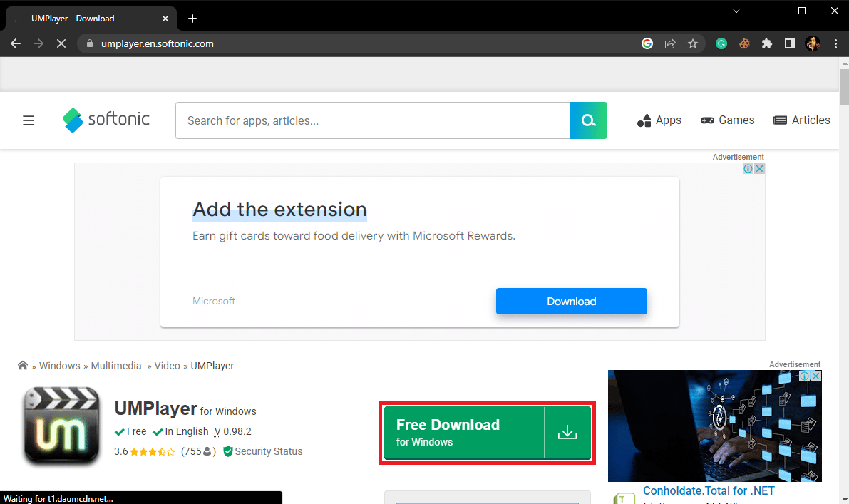Click the home breadcrumb icon
Screen dimensions: 849x504
coord(22,366)
